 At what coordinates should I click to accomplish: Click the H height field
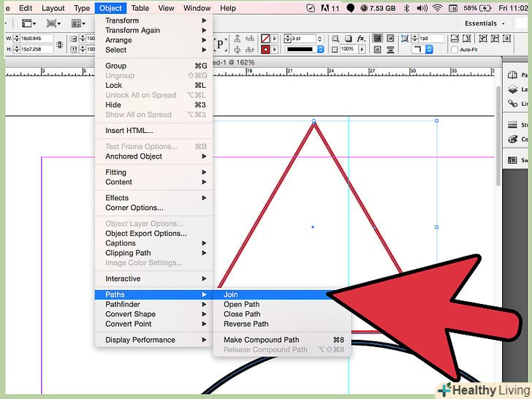[37, 49]
